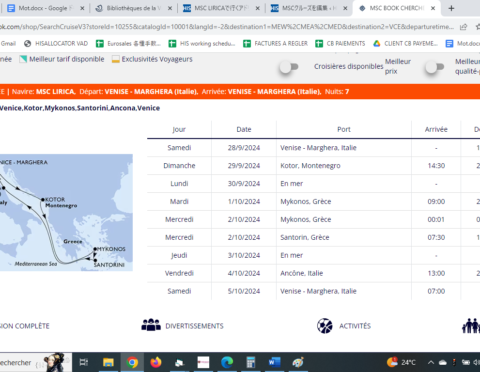The width and height of the screenshot is (480, 372).
Task: Click the Jour column header
Action: (x=179, y=129)
